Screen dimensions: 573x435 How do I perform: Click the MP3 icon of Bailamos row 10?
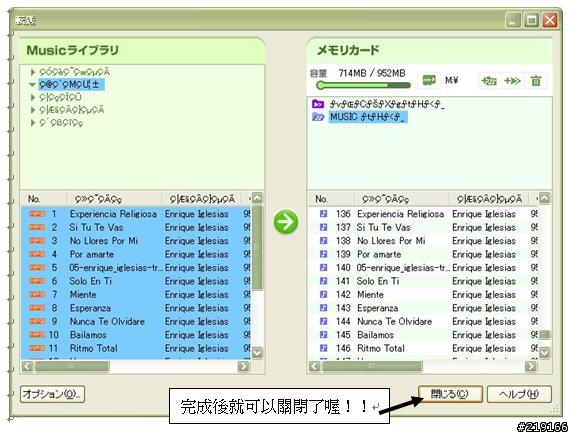(x=37, y=335)
